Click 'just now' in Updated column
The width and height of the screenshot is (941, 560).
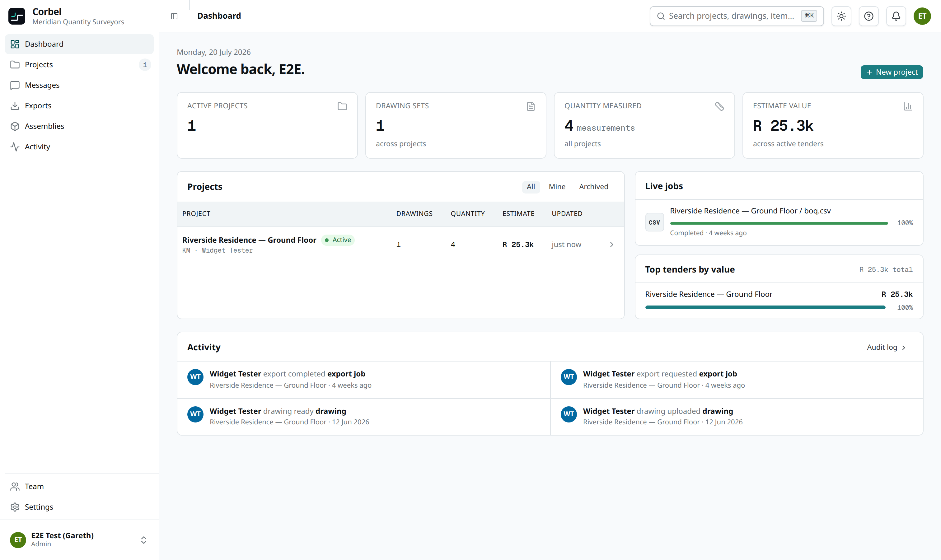566,245
